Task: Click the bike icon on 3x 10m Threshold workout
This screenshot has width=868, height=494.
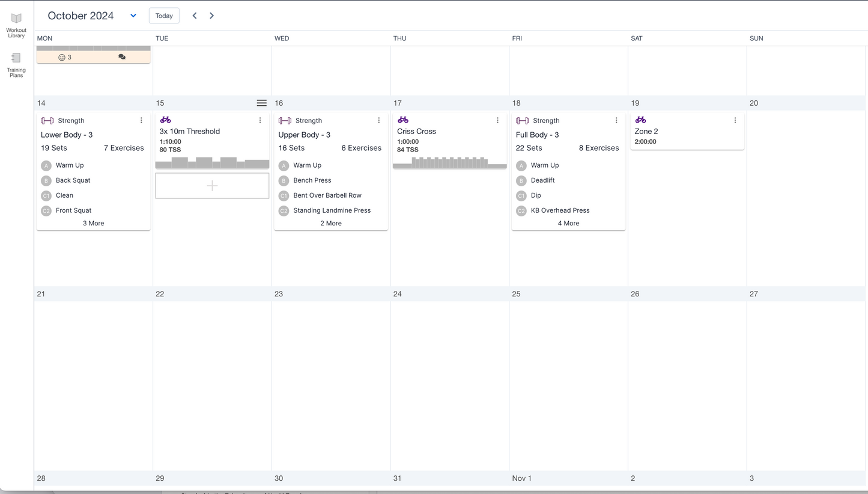Action: pyautogui.click(x=165, y=120)
